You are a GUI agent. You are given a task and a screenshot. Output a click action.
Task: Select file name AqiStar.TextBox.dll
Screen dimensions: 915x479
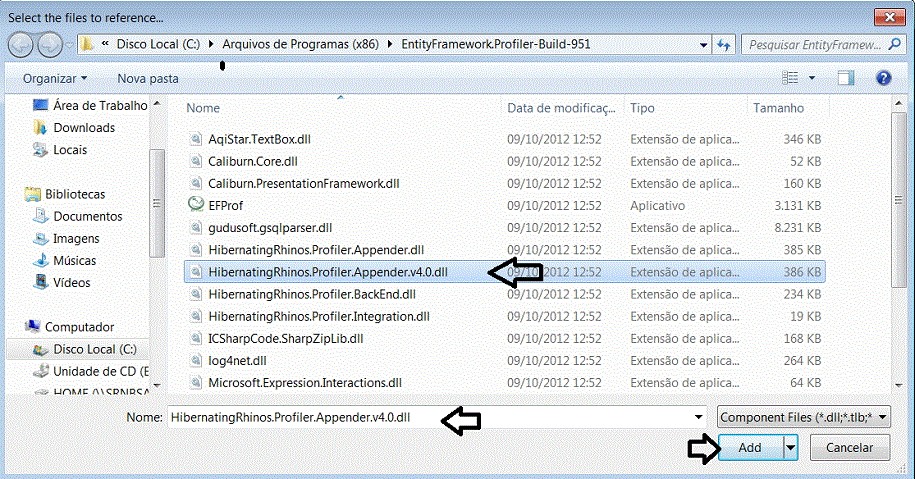click(x=259, y=139)
